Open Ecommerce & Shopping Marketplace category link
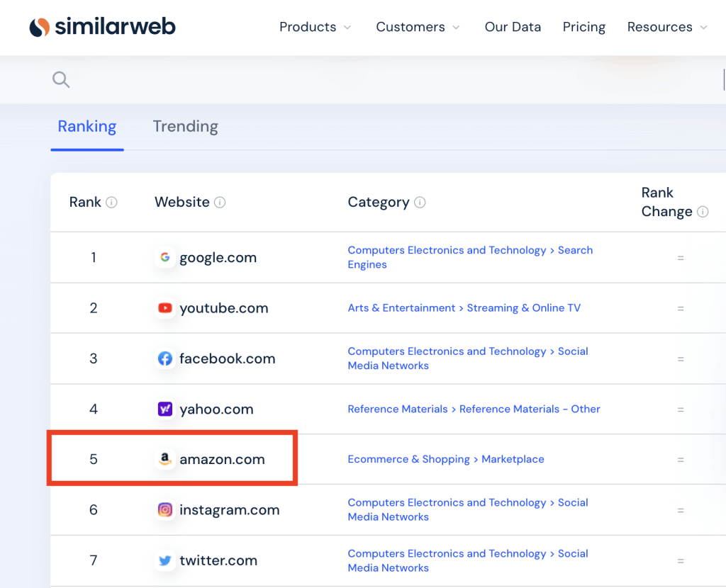This screenshot has width=726, height=588. [x=446, y=459]
